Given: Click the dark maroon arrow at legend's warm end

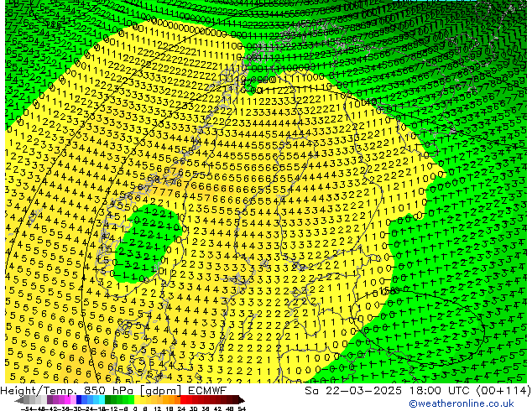Looking at the screenshot, I should [x=242, y=400].
